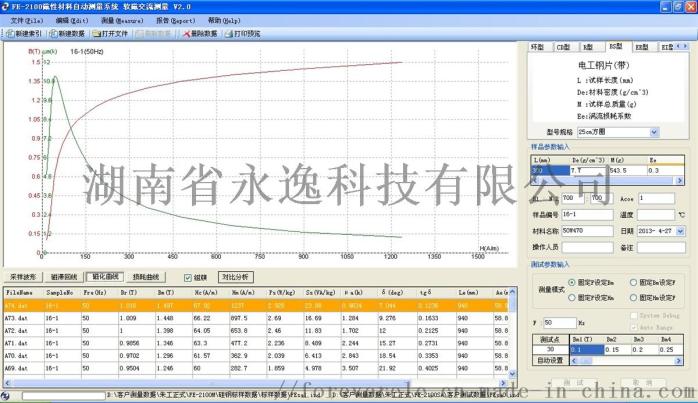Click the 温度 (temperature) input field
This screenshot has height=403, width=698.
coord(656,215)
